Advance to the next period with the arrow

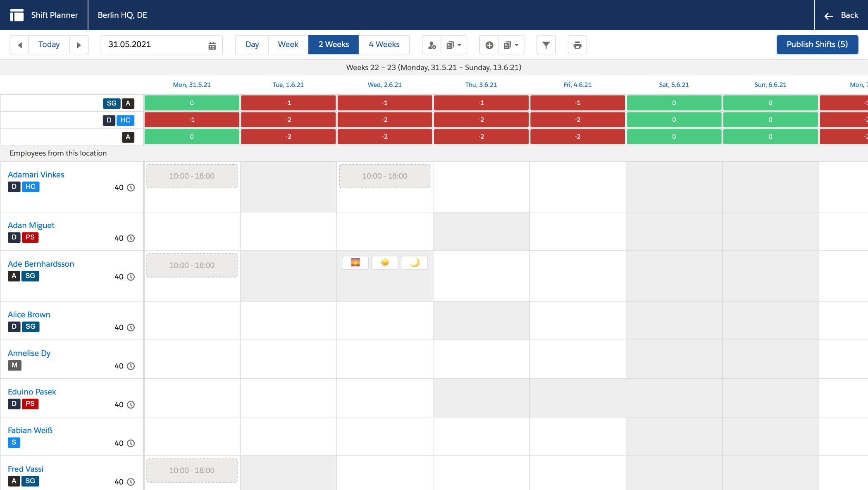tap(79, 45)
